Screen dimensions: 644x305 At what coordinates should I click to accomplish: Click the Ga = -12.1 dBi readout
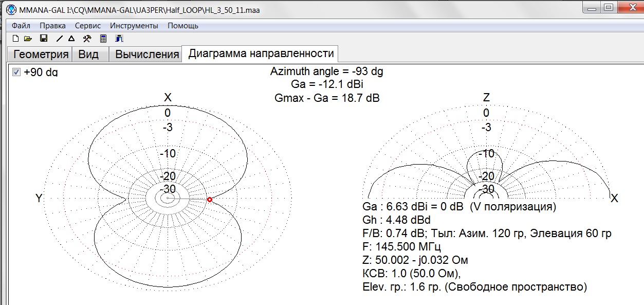[x=327, y=84]
